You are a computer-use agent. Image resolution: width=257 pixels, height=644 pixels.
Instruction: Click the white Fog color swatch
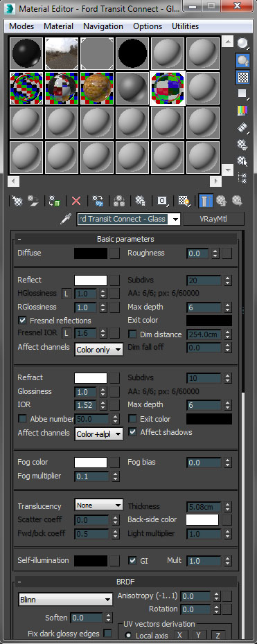tap(91, 463)
